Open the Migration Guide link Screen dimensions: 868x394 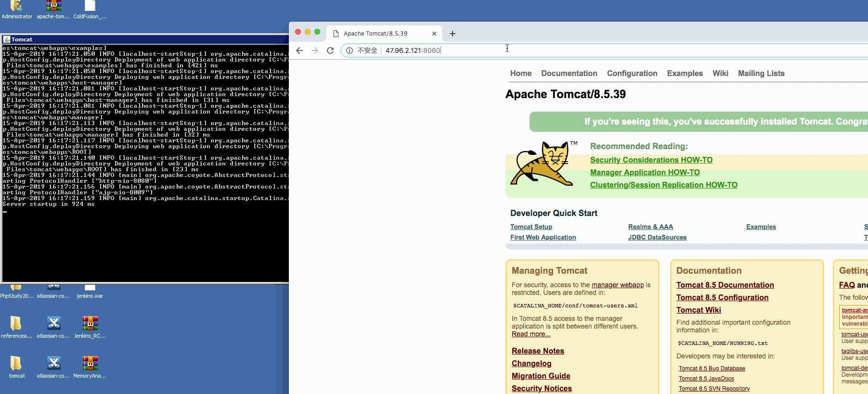click(541, 376)
